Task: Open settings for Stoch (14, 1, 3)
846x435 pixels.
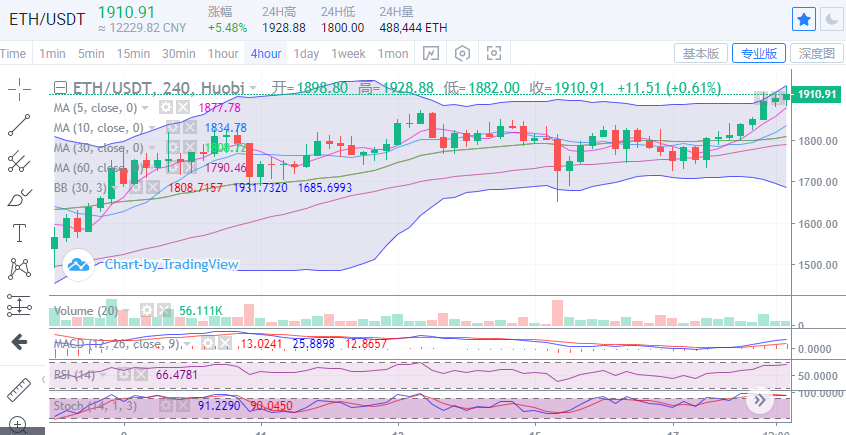Action: pos(166,405)
